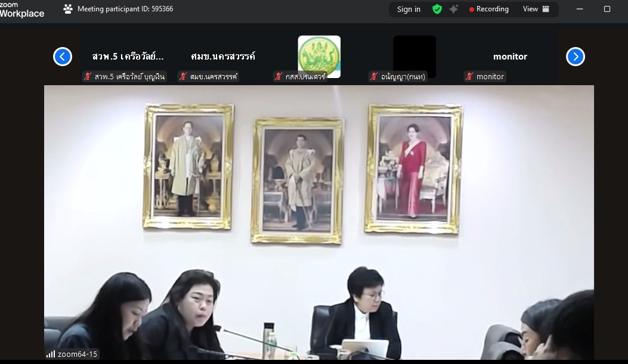Show previous participants with left arrow
628x364 pixels.
(x=63, y=57)
